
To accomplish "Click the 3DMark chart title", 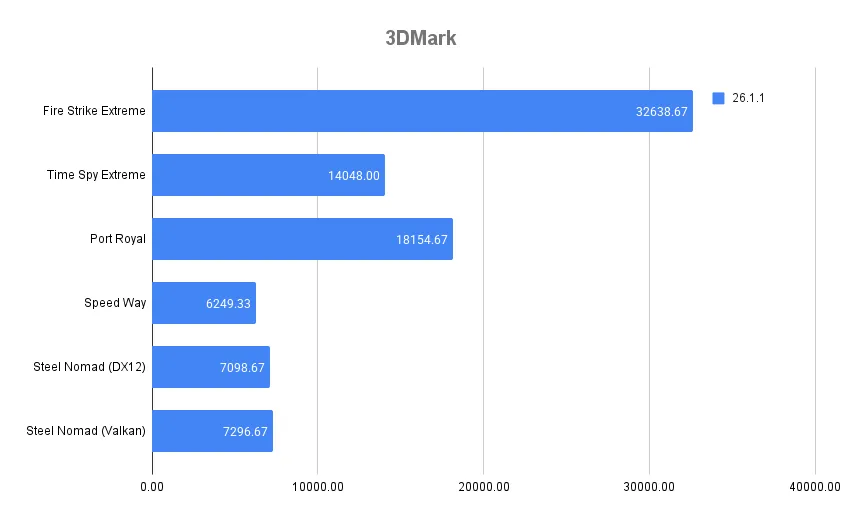I will point(421,38).
